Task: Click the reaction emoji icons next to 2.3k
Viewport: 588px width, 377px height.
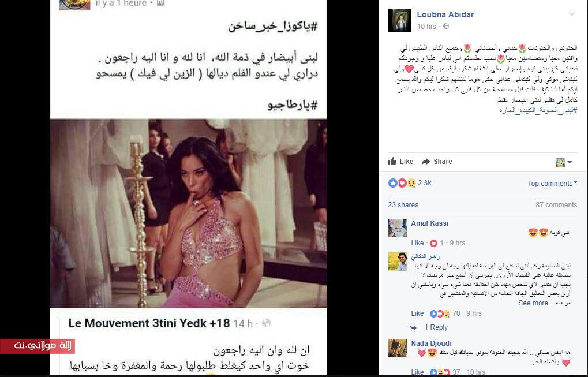Action: (402, 183)
